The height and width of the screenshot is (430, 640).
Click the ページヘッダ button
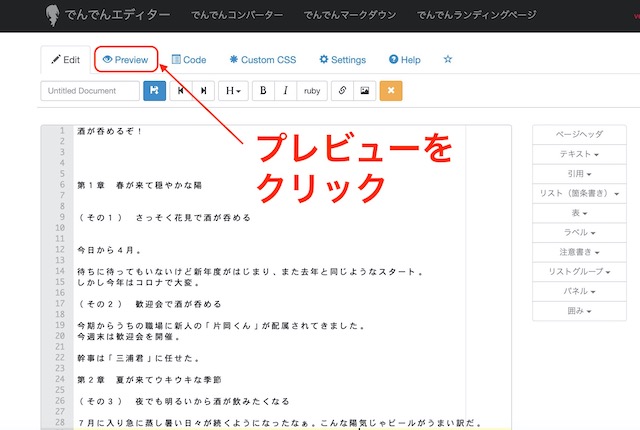click(579, 135)
